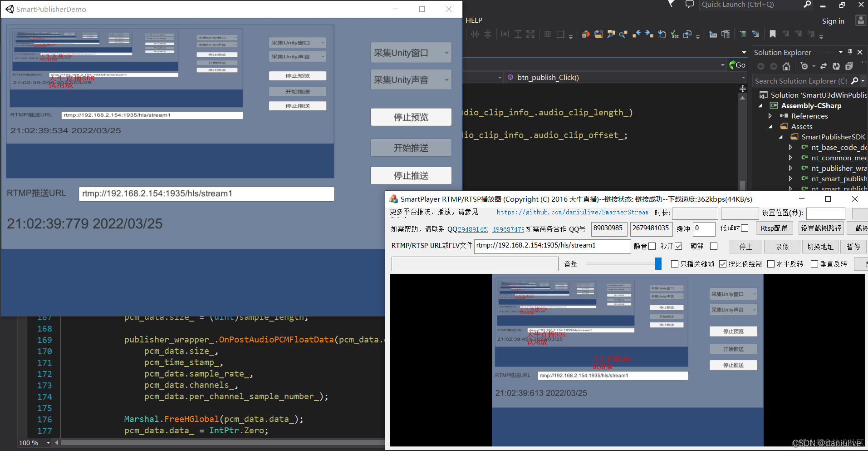Click the Unity logo in SmartPublisherDemo title bar
Image resolution: width=868 pixels, height=451 pixels.
pyautogui.click(x=10, y=9)
